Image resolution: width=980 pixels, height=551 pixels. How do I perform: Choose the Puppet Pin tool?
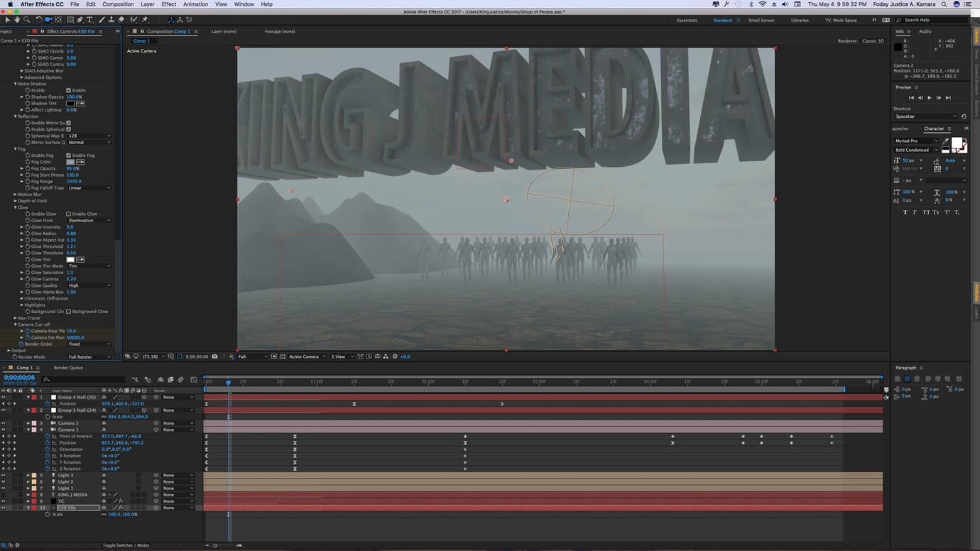[x=145, y=20]
